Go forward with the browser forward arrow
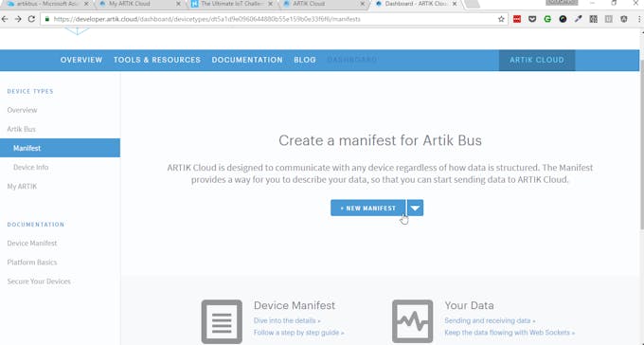The image size is (644, 345). click(18, 19)
